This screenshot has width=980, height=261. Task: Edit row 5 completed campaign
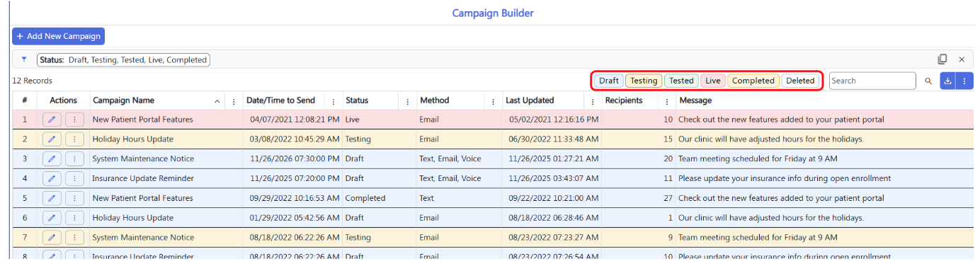52,198
